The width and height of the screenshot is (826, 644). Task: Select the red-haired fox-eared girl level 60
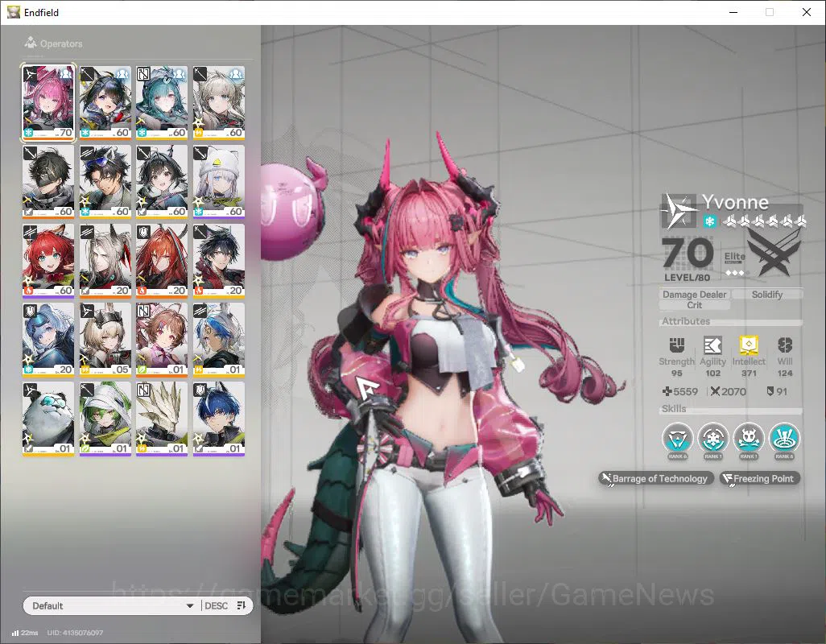48,261
